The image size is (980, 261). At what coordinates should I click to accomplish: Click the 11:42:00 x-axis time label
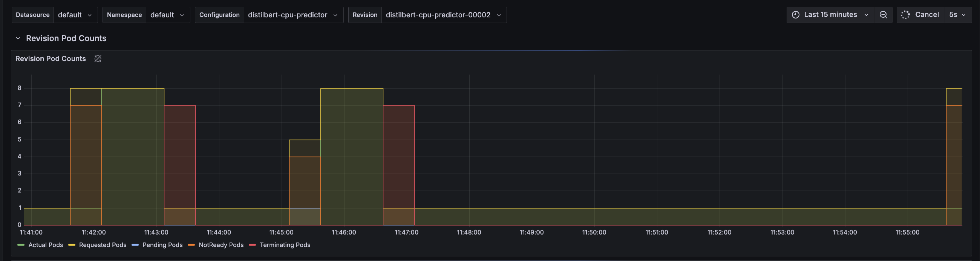93,232
